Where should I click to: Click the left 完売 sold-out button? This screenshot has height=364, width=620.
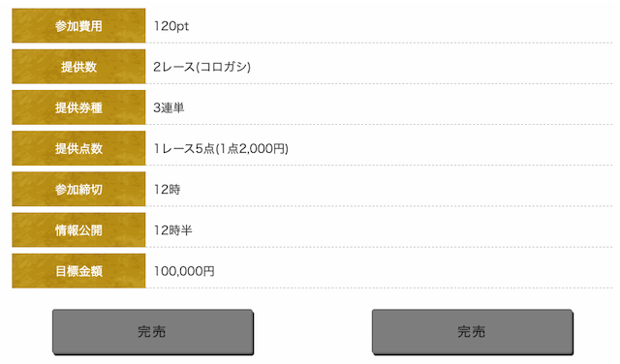153,332
